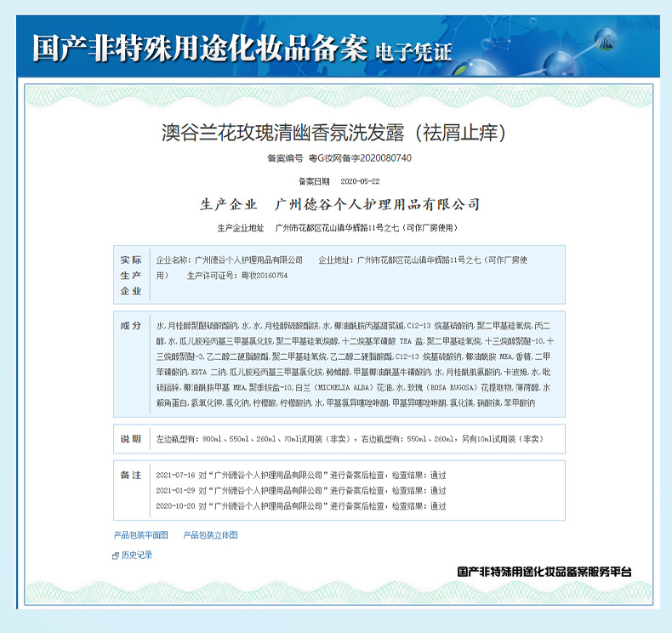Open the 产品包装立体图 link

[210, 535]
